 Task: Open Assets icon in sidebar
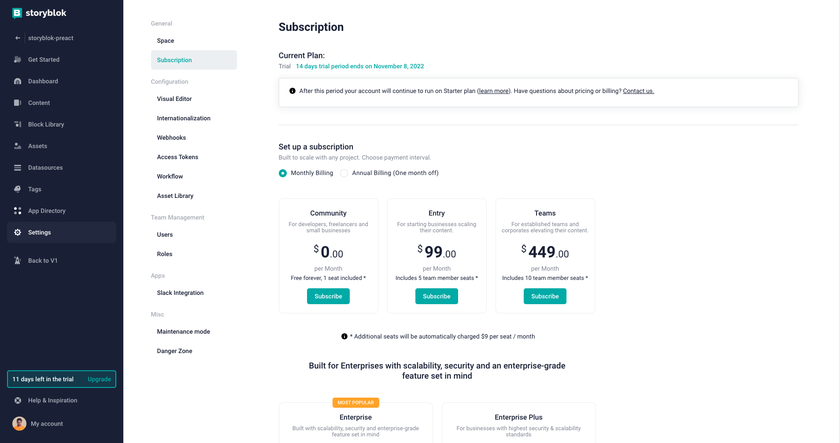[18, 146]
